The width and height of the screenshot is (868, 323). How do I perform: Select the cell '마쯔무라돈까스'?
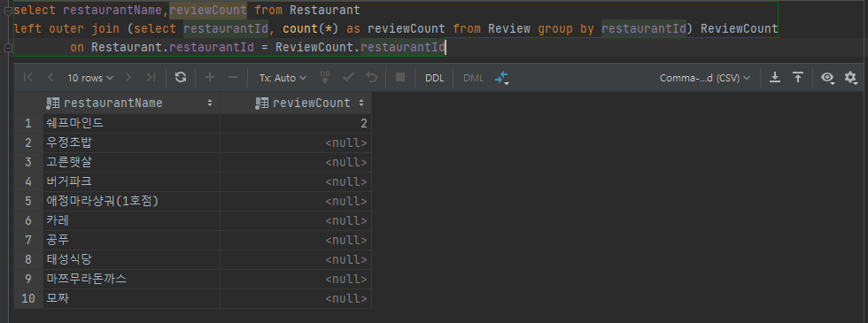click(x=132, y=279)
